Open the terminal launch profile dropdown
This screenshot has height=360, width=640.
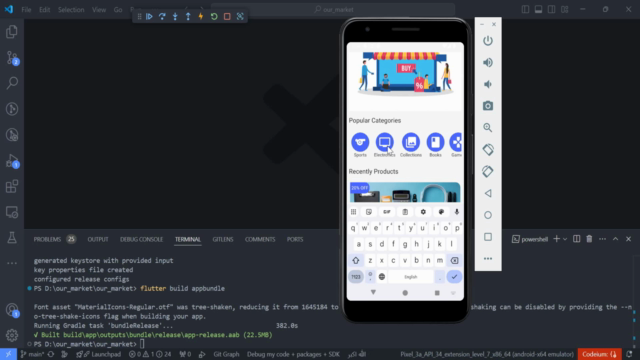click(x=565, y=239)
